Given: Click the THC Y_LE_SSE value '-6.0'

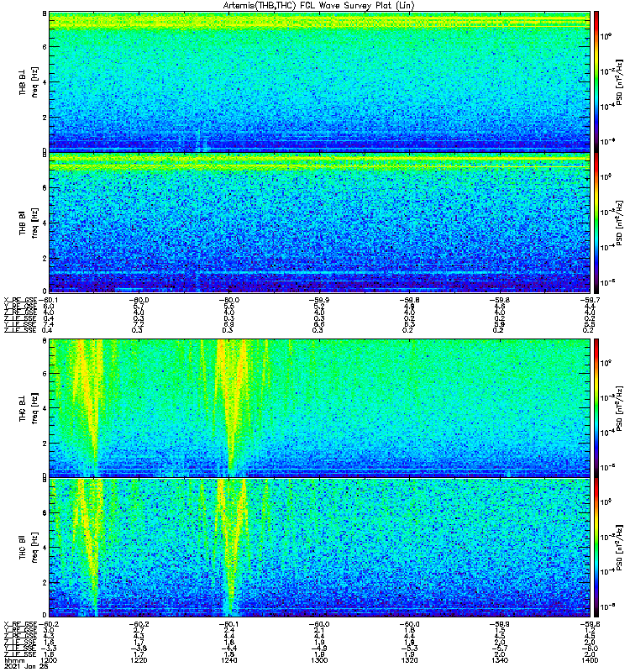Looking at the screenshot, I should coord(590,648).
